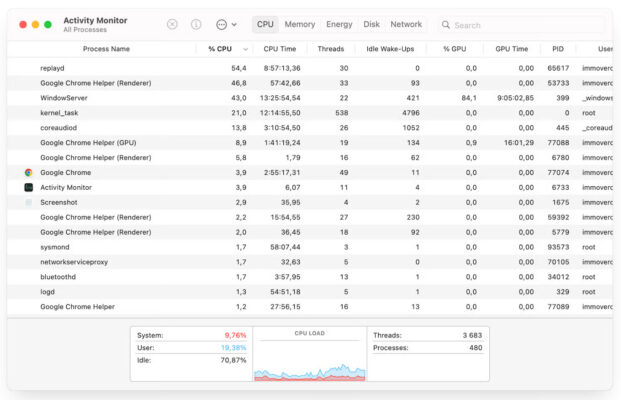Screen dimensions: 621x400
Task: Sort by the PID column header
Action: pos(557,48)
